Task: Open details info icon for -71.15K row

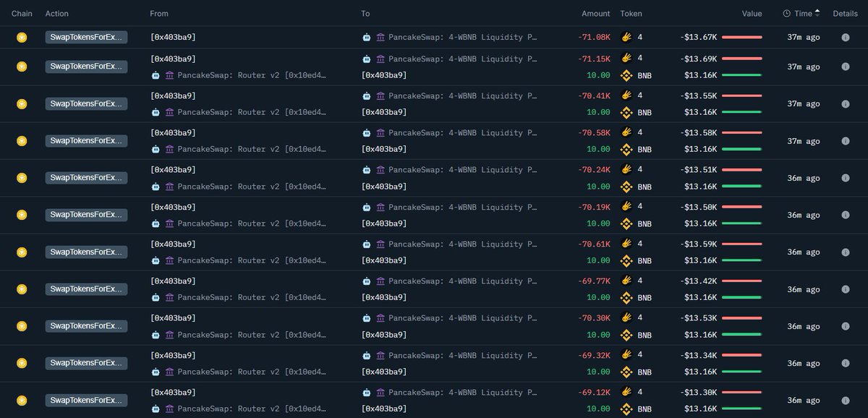Action: point(845,67)
